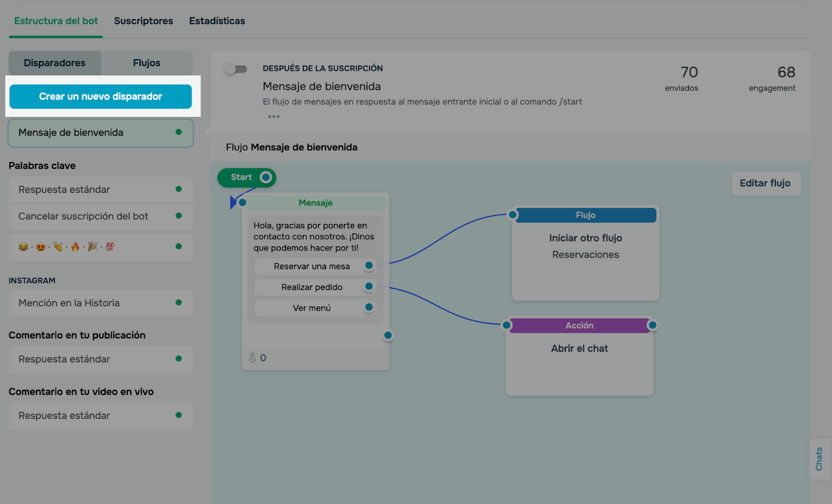832x504 pixels.
Task: Open the three-dots menu under trigger description
Action: 274,116
